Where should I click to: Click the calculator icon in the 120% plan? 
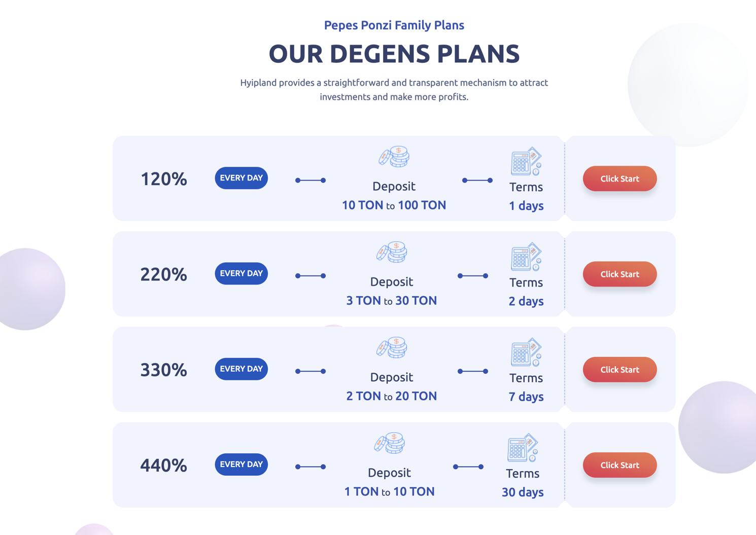(526, 161)
